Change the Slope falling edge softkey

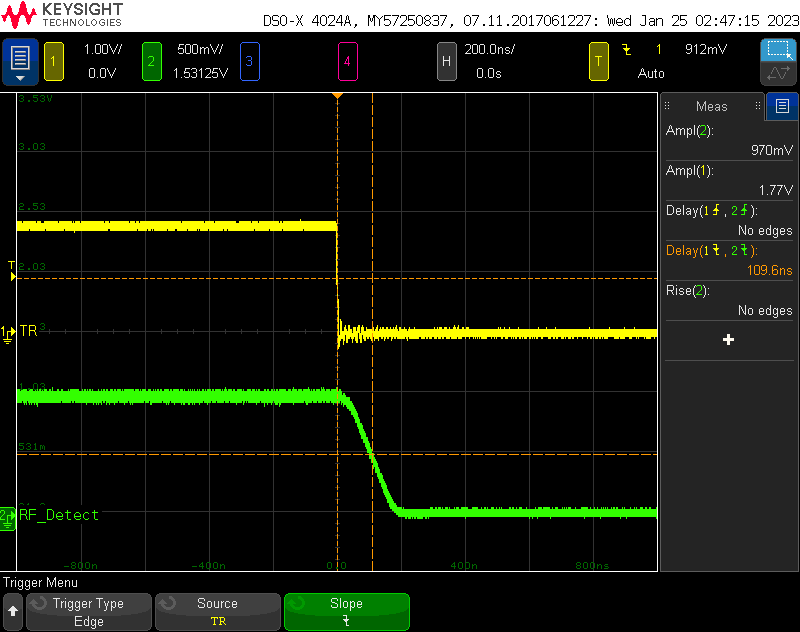(347, 612)
